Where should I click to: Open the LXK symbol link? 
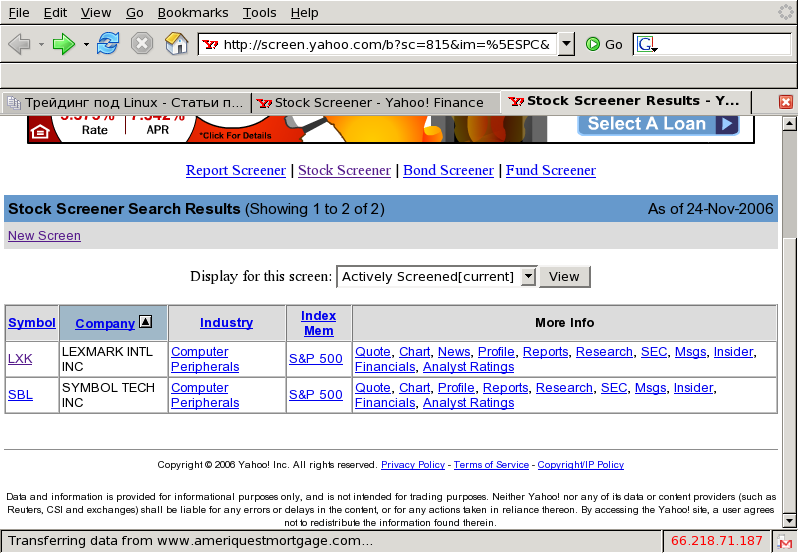point(20,359)
